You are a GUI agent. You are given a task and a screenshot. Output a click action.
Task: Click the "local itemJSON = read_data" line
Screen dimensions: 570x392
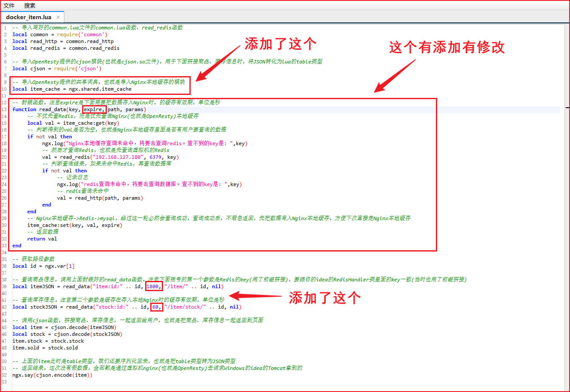pyautogui.click(x=118, y=286)
